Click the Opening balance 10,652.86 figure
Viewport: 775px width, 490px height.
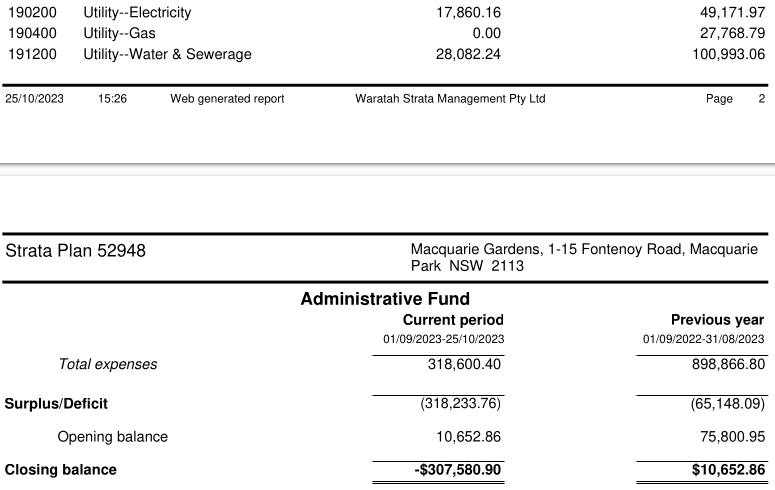pyautogui.click(x=468, y=437)
